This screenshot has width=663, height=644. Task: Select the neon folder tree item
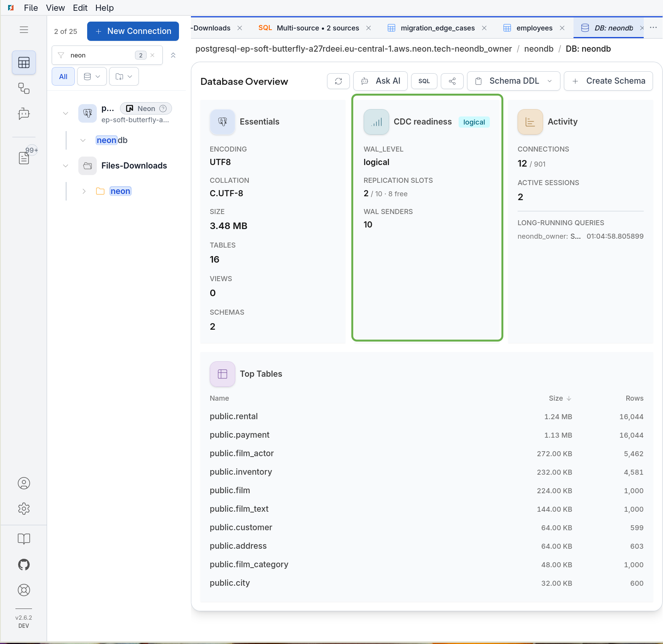(120, 191)
